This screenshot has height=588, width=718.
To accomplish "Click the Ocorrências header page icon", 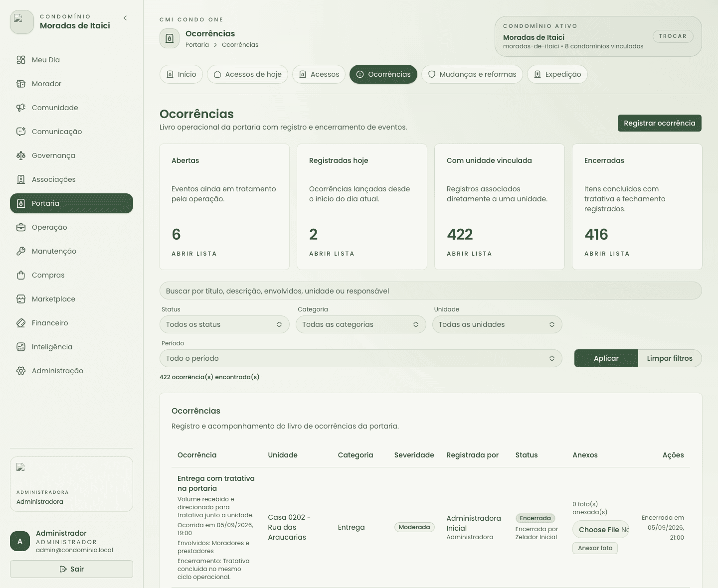I will 170,38.
